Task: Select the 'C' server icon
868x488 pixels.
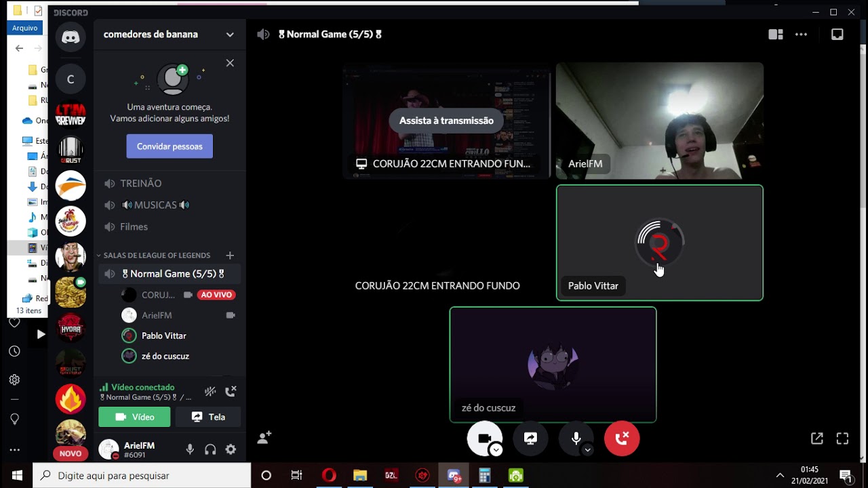Action: click(x=71, y=79)
